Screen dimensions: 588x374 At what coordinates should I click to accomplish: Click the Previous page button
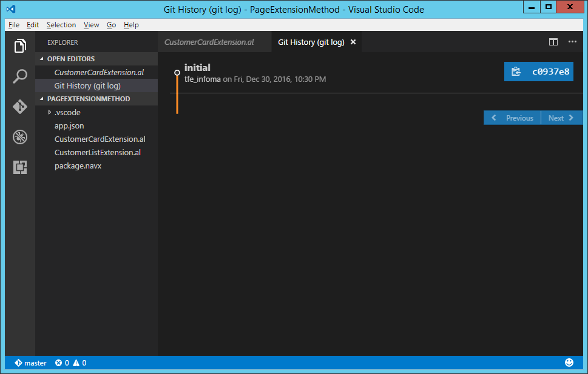[x=513, y=118]
